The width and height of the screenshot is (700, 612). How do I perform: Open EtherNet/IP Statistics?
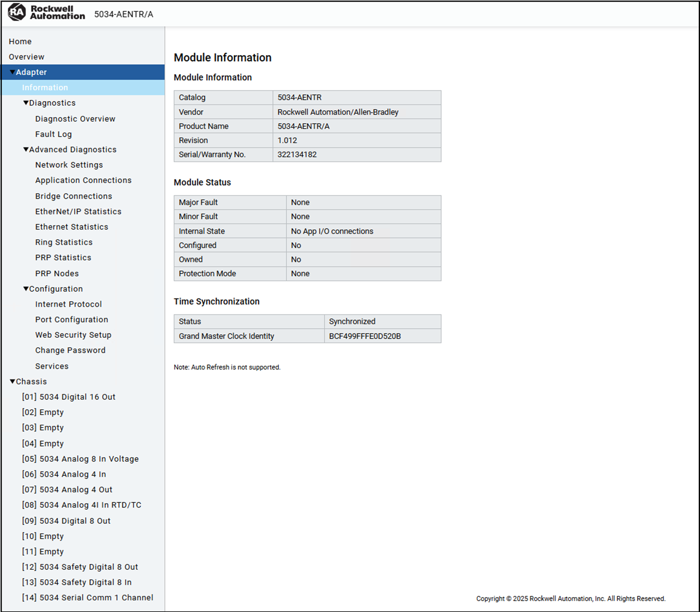click(78, 211)
